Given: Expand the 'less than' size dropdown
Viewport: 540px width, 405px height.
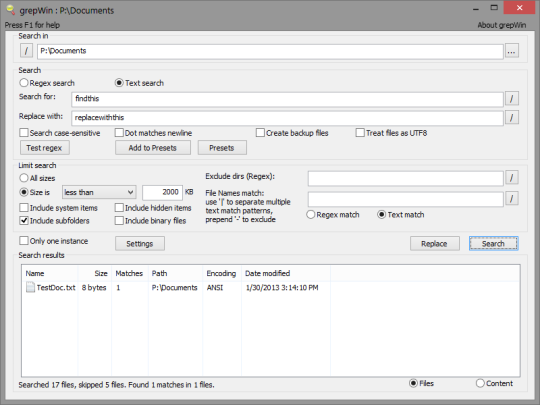Looking at the screenshot, I should 99,192.
